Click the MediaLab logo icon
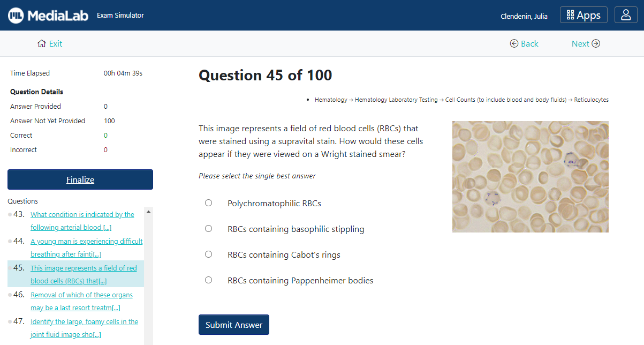The width and height of the screenshot is (644, 345). point(16,16)
